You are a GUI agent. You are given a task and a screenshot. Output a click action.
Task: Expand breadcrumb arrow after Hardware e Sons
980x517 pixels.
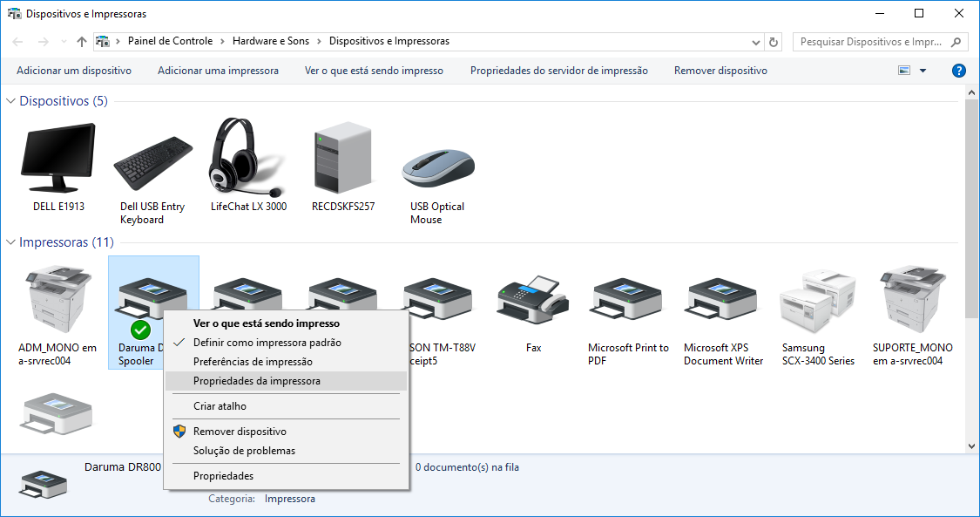click(320, 41)
